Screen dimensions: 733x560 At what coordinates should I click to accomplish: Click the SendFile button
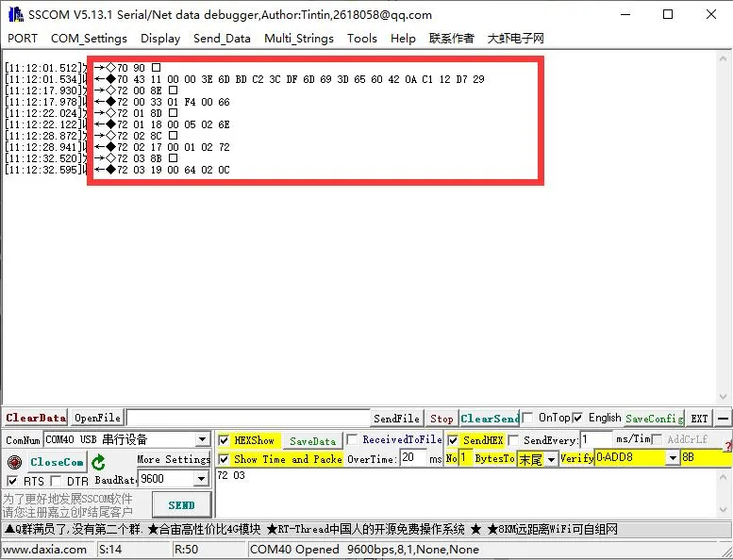coord(396,419)
